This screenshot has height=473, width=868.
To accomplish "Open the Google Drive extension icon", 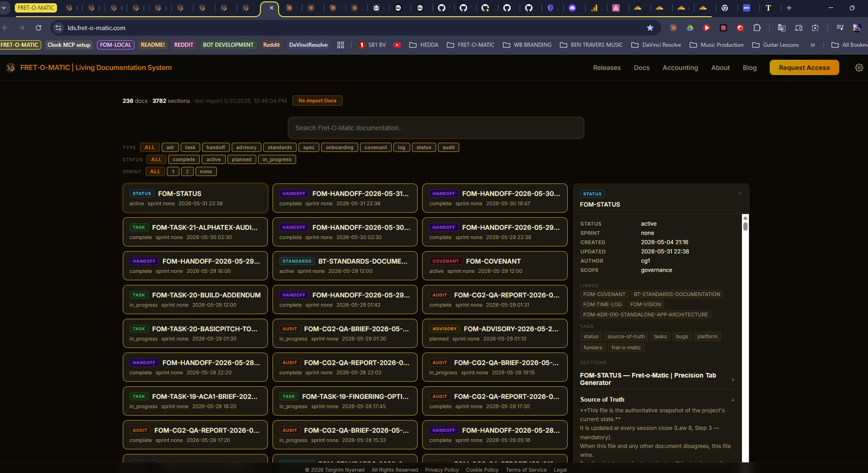I will tap(690, 28).
